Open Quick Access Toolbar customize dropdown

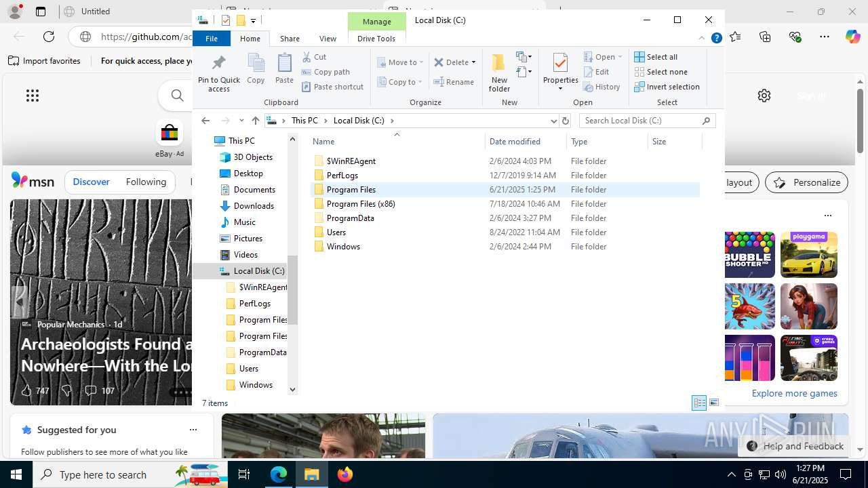(253, 20)
